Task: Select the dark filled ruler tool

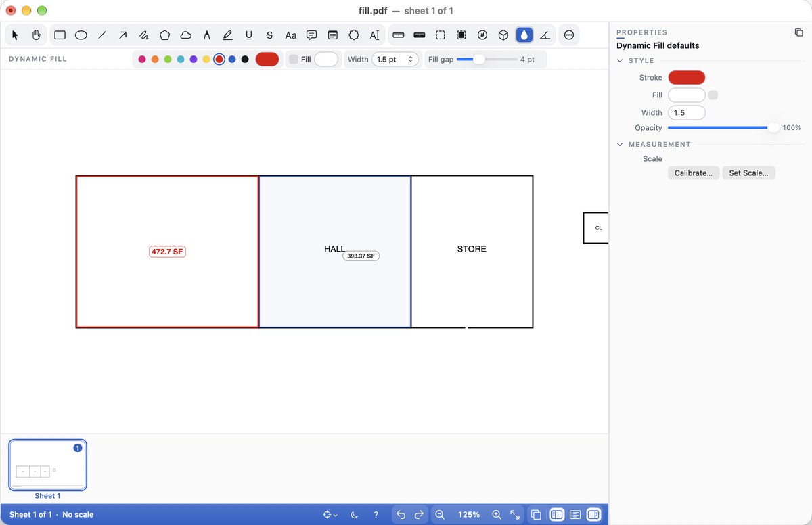Action: pyautogui.click(x=420, y=35)
